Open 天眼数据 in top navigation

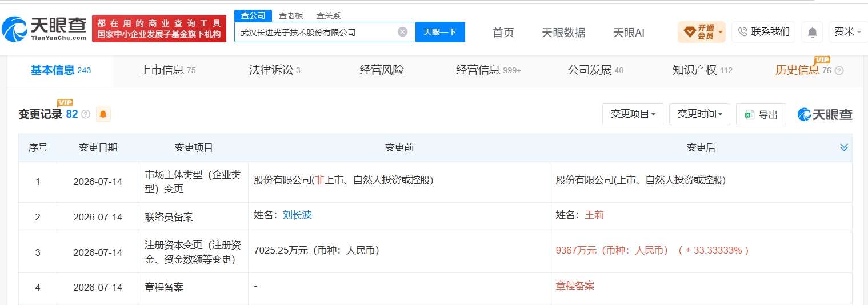(563, 33)
